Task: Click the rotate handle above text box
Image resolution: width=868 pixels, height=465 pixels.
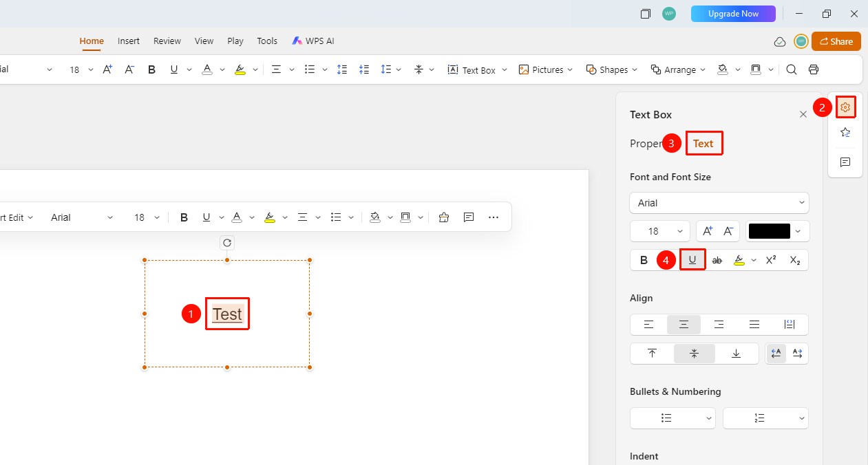Action: [x=227, y=242]
